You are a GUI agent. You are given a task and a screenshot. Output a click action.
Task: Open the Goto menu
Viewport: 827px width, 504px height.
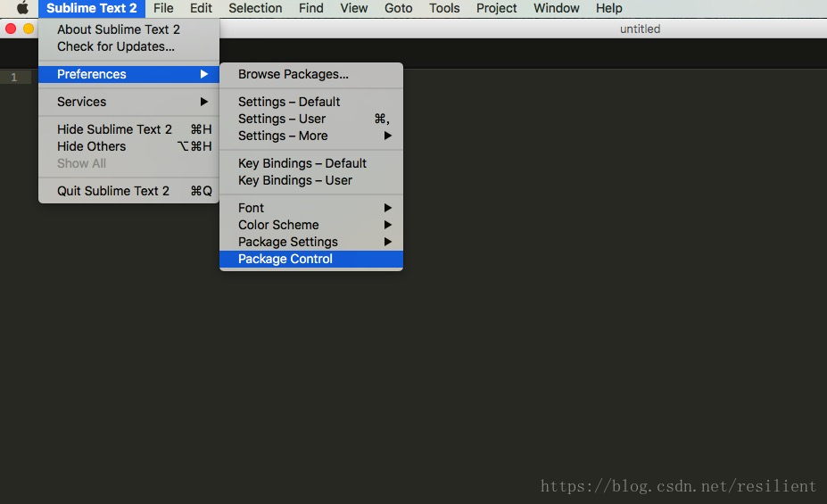pos(398,8)
